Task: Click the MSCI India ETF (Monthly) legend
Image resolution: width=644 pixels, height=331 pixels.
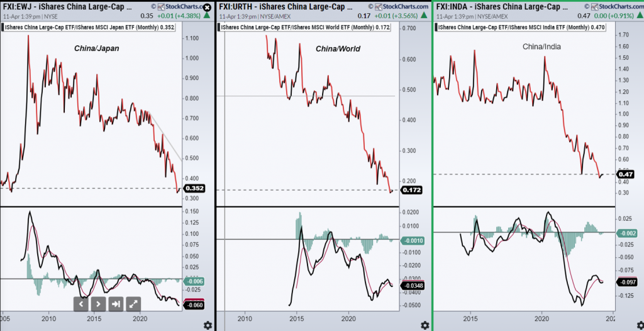Action: pyautogui.click(x=520, y=27)
